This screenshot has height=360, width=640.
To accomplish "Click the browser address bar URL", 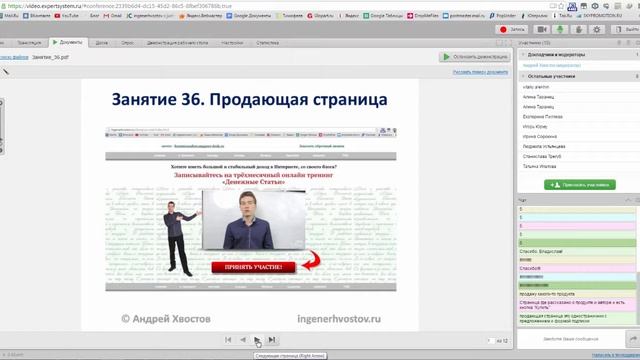I will 120,6.
